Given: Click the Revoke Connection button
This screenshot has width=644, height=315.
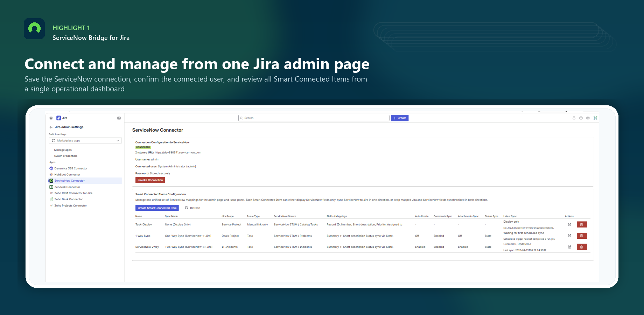Looking at the screenshot, I should (150, 180).
